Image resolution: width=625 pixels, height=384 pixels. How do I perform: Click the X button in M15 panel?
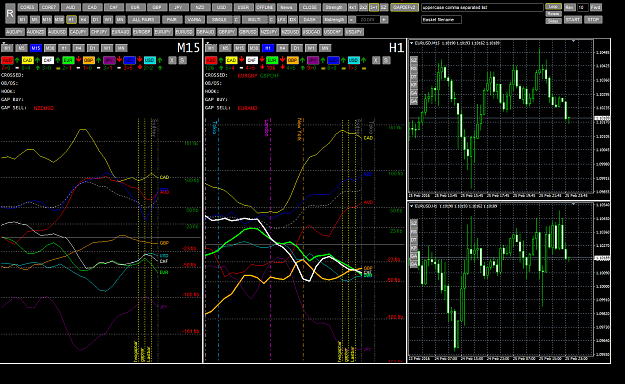pyautogui.click(x=172, y=60)
